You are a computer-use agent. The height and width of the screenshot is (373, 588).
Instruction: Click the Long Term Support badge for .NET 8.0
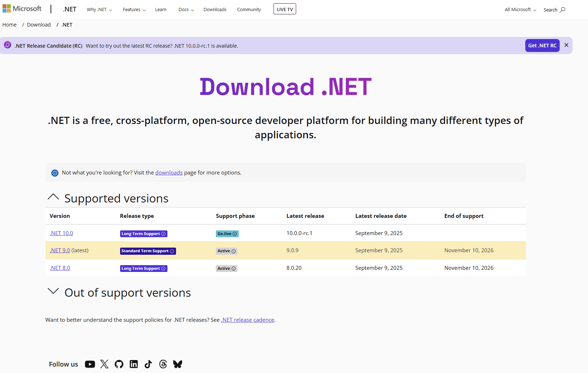point(144,269)
